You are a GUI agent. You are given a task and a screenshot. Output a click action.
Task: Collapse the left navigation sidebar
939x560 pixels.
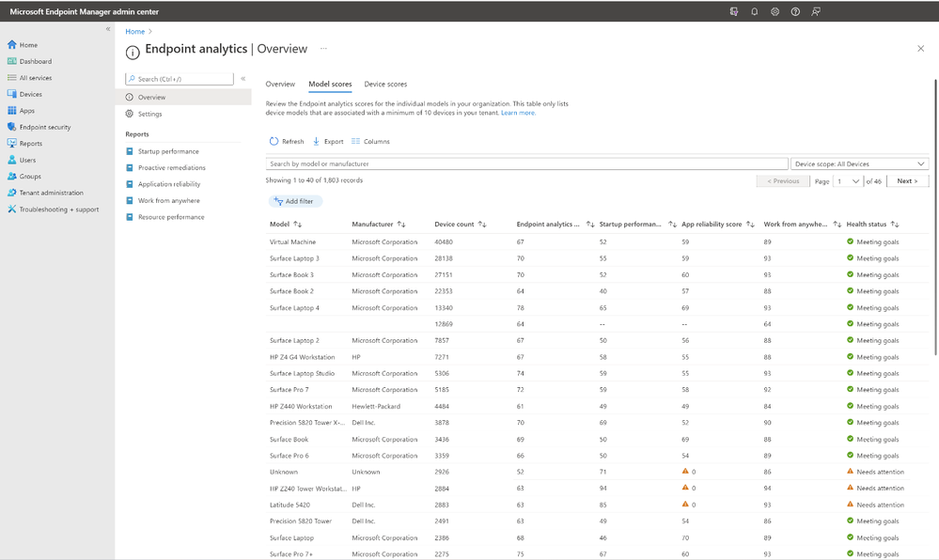(108, 29)
